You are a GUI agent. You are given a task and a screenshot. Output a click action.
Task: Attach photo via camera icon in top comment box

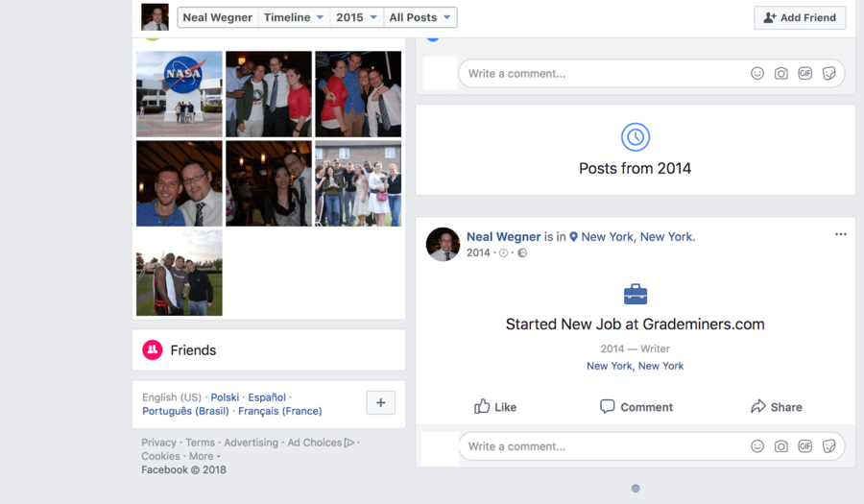780,73
